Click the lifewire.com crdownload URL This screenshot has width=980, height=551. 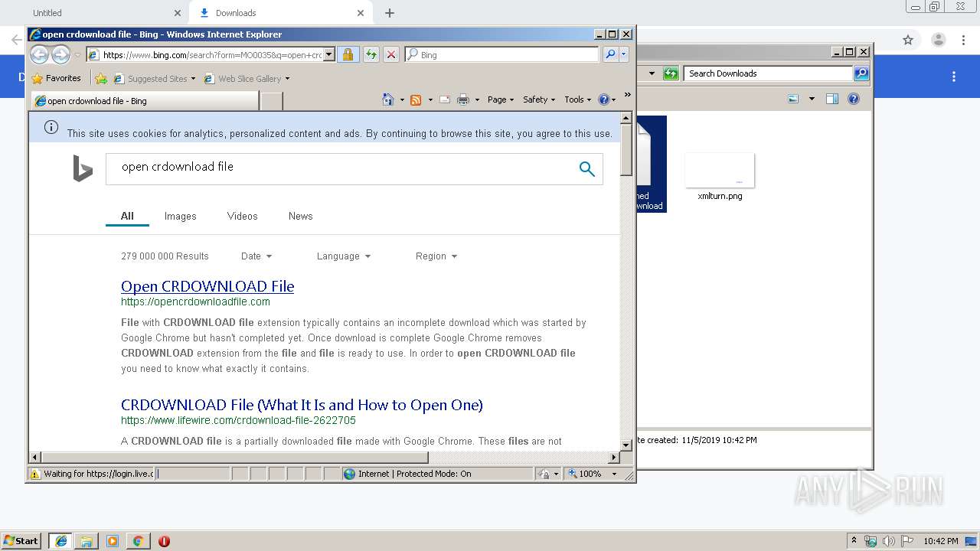pyautogui.click(x=238, y=420)
